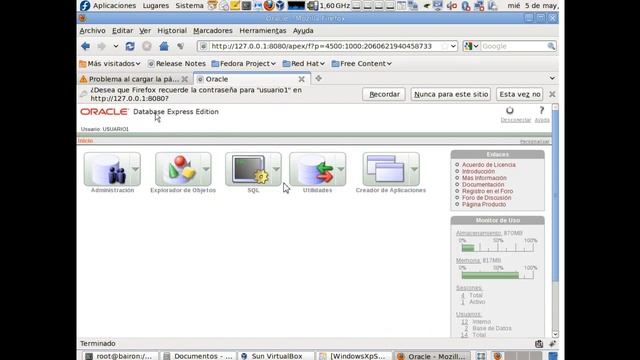The height and width of the screenshot is (360, 640).
Task: Open the Ayuda menu in Firefox
Action: coord(303,31)
